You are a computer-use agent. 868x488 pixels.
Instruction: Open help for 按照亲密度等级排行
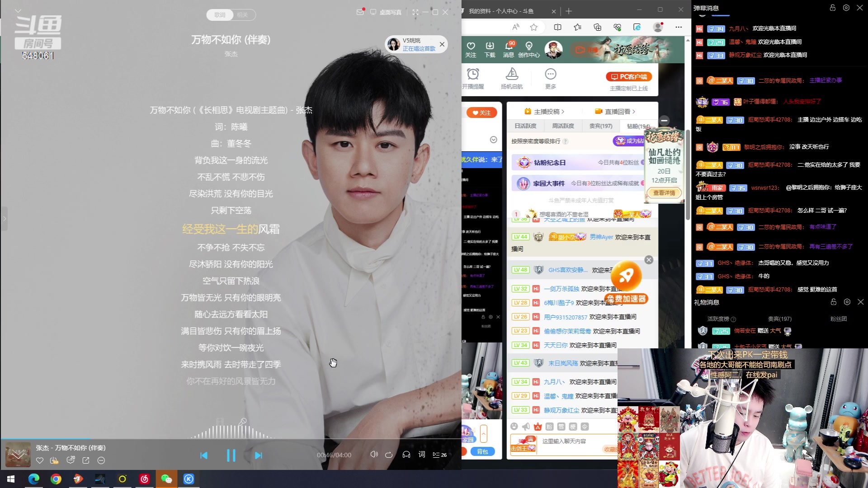coord(566,141)
